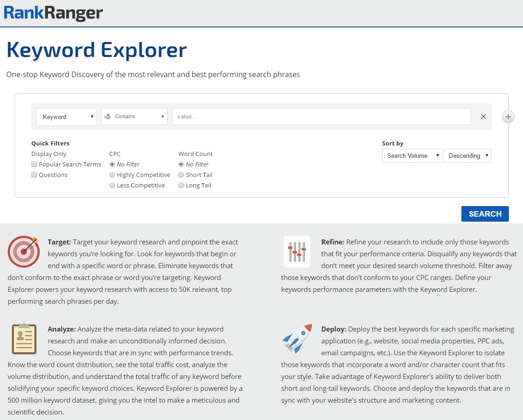Choose Short Tail word count
This screenshot has width=523, height=420.
point(181,175)
